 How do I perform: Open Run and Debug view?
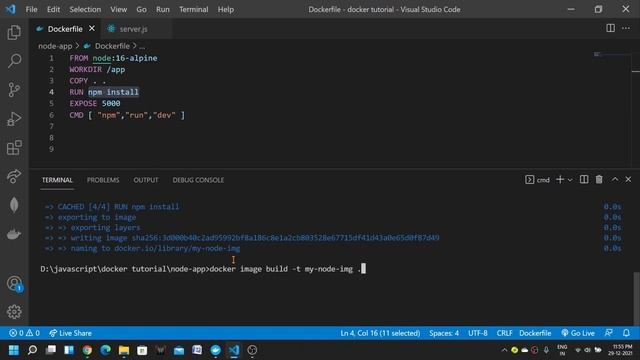click(14, 119)
